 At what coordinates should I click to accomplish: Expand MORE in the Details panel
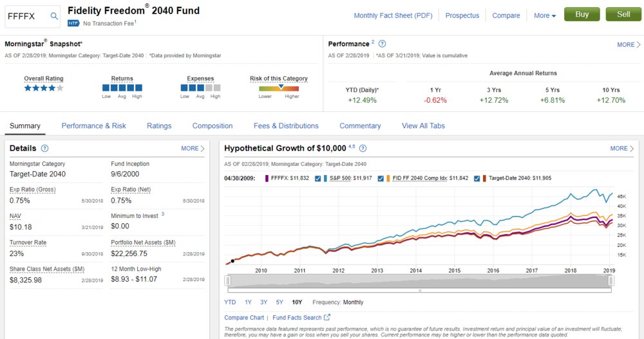click(193, 149)
